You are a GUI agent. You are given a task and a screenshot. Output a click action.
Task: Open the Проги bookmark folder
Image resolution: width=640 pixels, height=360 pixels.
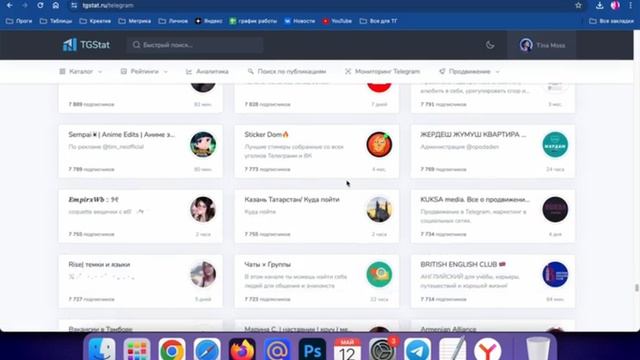click(19, 21)
